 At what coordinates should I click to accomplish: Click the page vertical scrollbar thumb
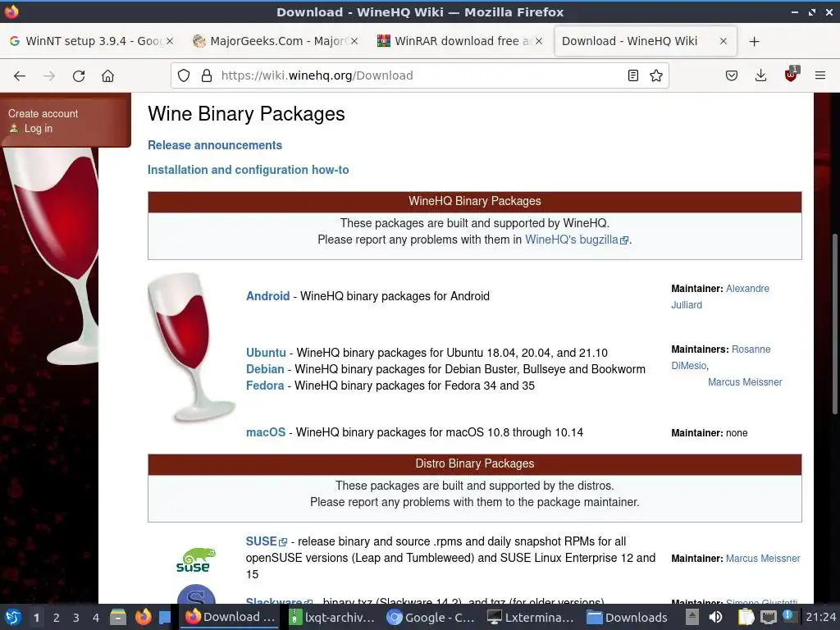[834, 324]
